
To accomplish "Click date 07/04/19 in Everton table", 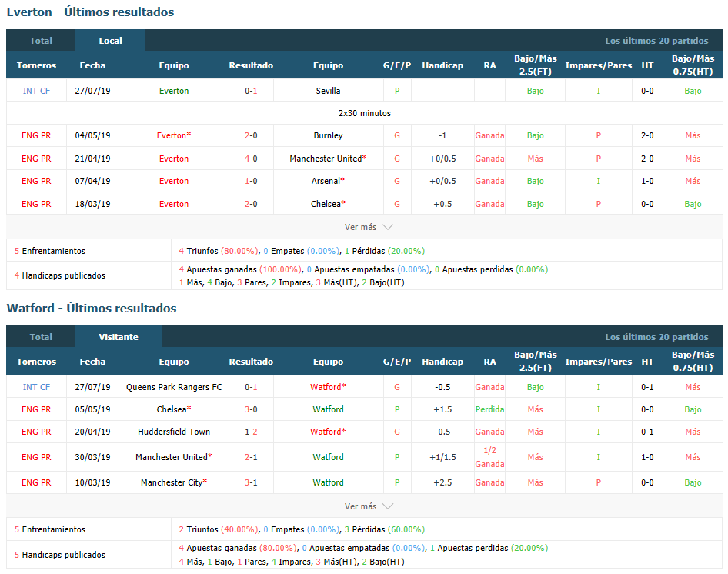I will pos(92,181).
